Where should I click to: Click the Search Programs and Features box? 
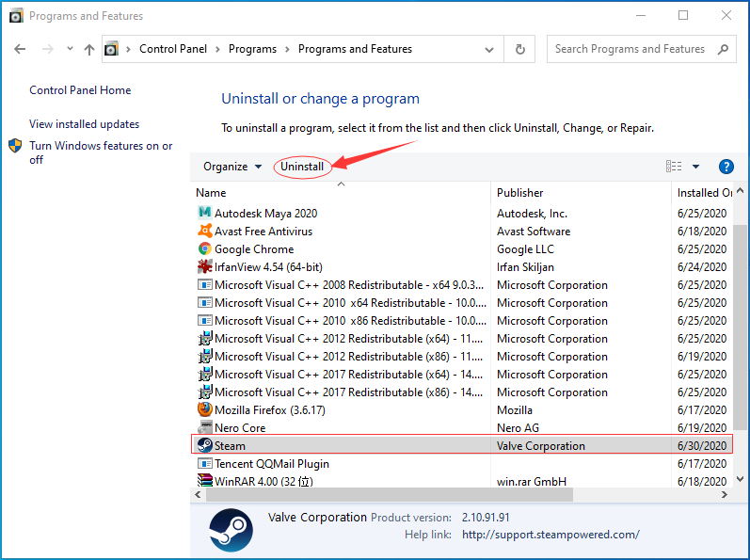point(642,49)
